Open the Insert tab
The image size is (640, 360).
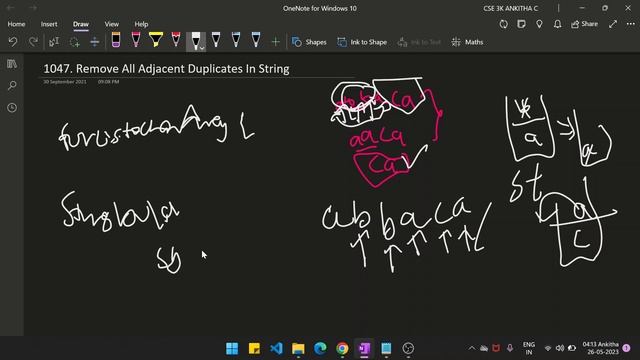[x=49, y=24]
